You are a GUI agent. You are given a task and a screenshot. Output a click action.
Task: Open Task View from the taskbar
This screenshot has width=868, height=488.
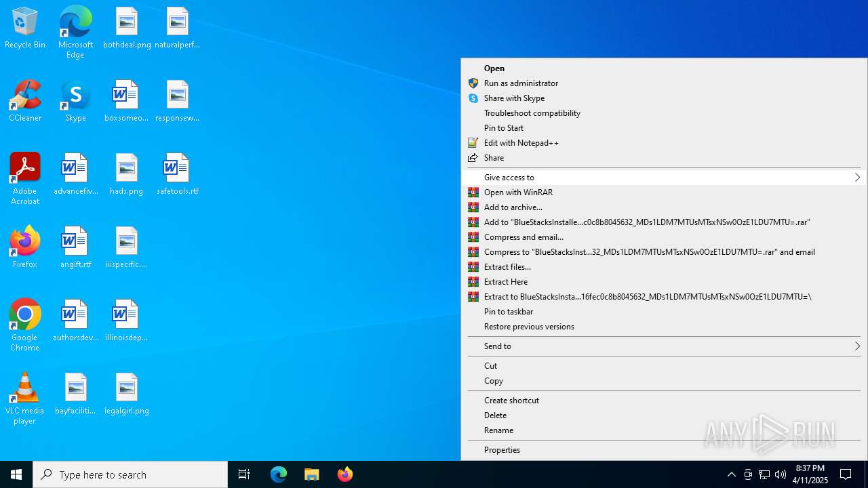(x=244, y=474)
